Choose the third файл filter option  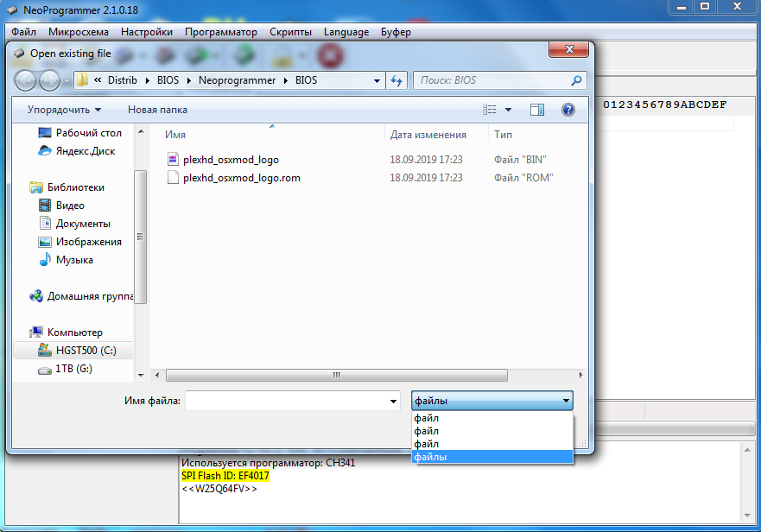(x=492, y=444)
